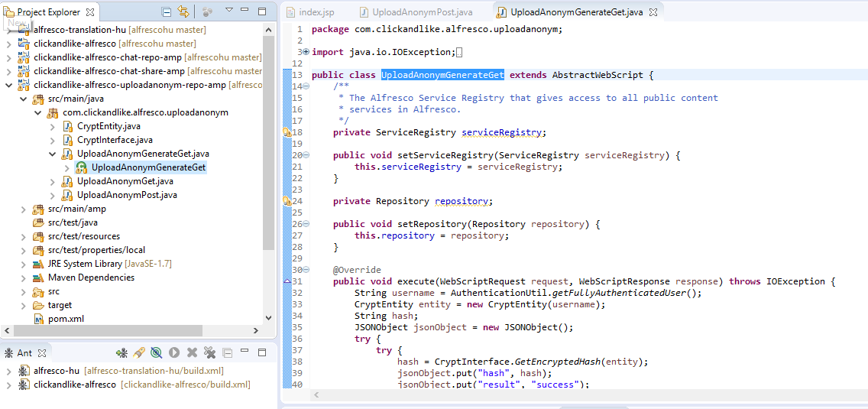The image size is (868, 409).
Task: Collapse Javadoc comment fold at line 14
Action: [306, 86]
